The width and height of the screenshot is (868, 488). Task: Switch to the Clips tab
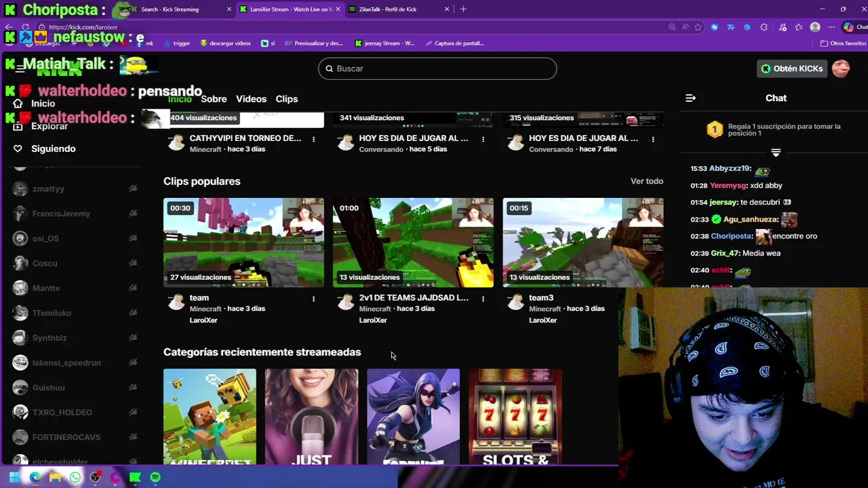tap(286, 99)
